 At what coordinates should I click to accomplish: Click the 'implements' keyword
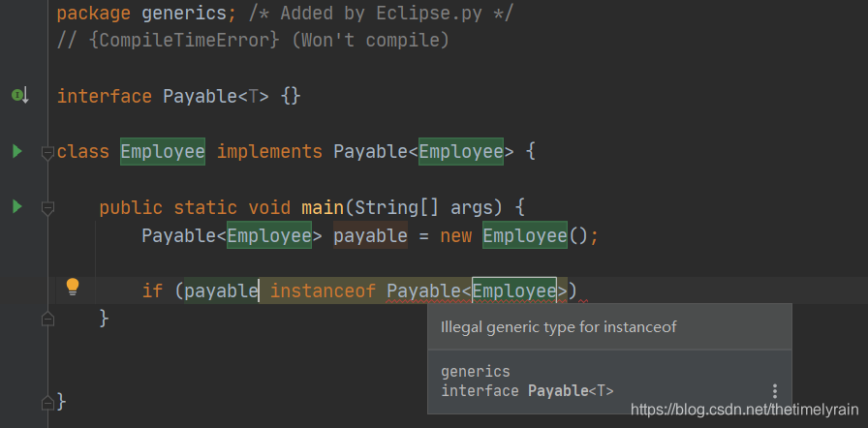point(269,151)
